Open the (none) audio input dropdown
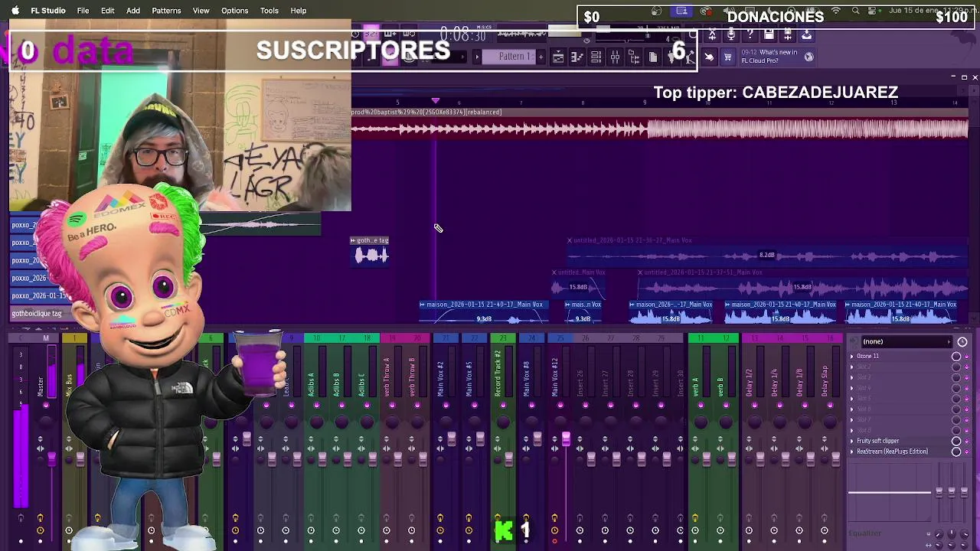Image resolution: width=980 pixels, height=551 pixels. (x=906, y=341)
